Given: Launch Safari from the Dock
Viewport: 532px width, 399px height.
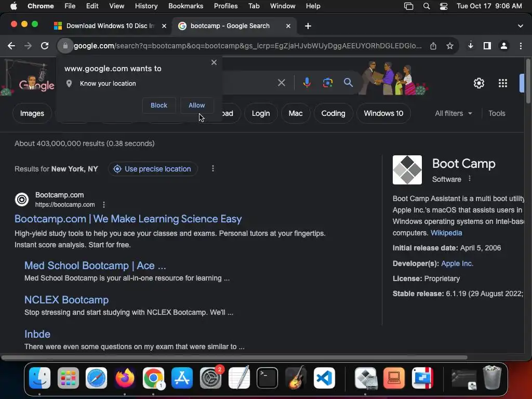Looking at the screenshot, I should click(96, 378).
